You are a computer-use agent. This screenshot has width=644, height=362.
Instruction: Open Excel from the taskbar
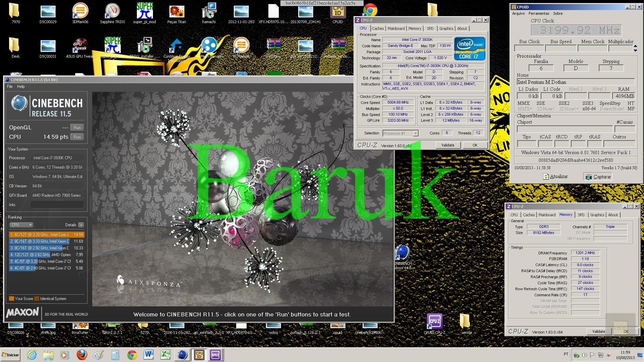165,355
